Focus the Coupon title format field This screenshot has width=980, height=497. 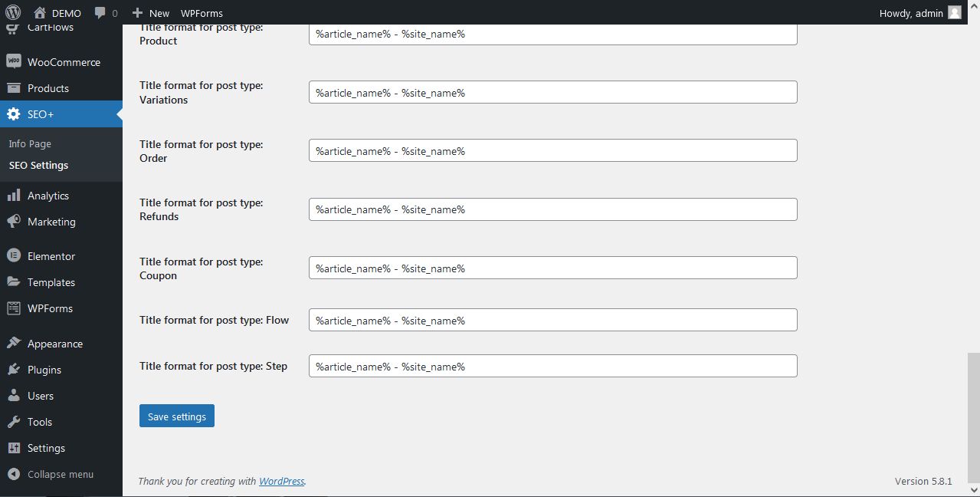(x=552, y=268)
